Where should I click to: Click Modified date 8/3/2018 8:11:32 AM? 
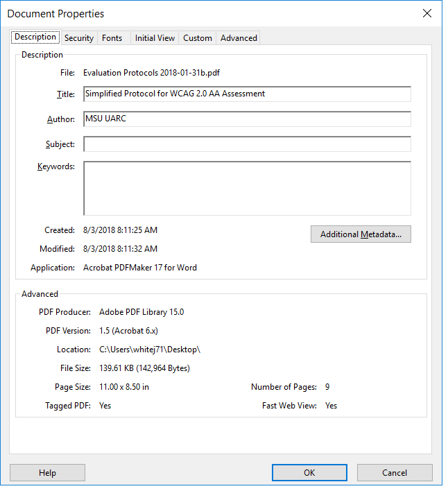[120, 249]
